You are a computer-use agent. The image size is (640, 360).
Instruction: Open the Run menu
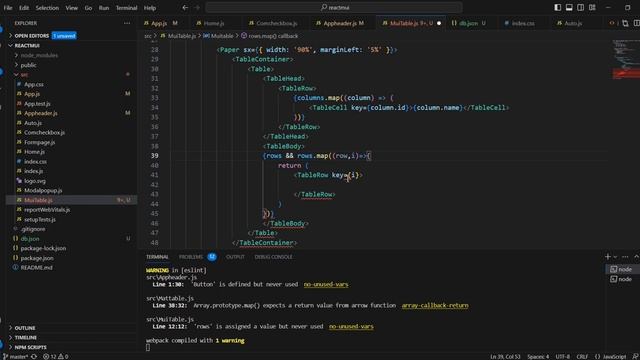tap(104, 8)
